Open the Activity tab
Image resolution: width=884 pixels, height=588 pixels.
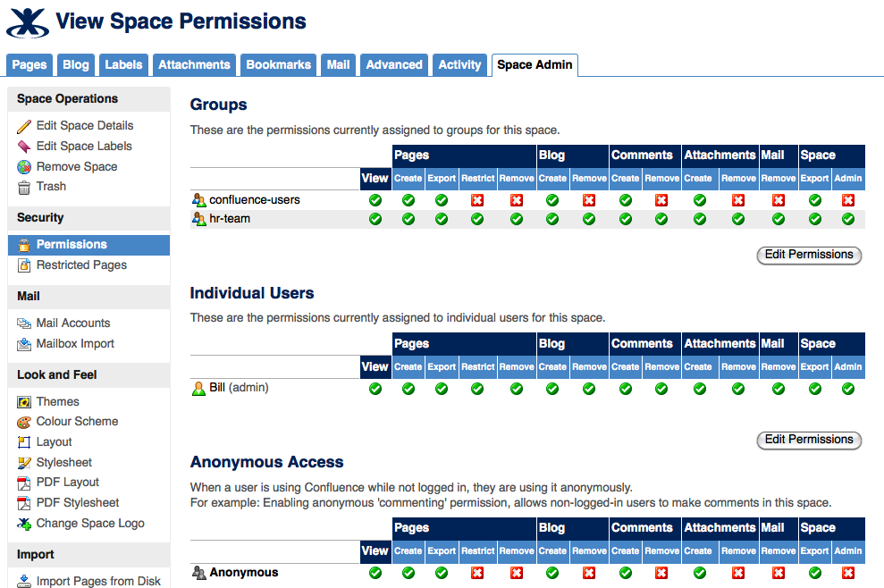pos(459,64)
